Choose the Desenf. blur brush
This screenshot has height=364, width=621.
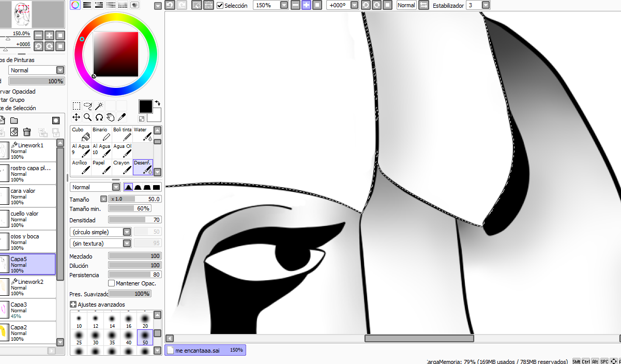(143, 167)
